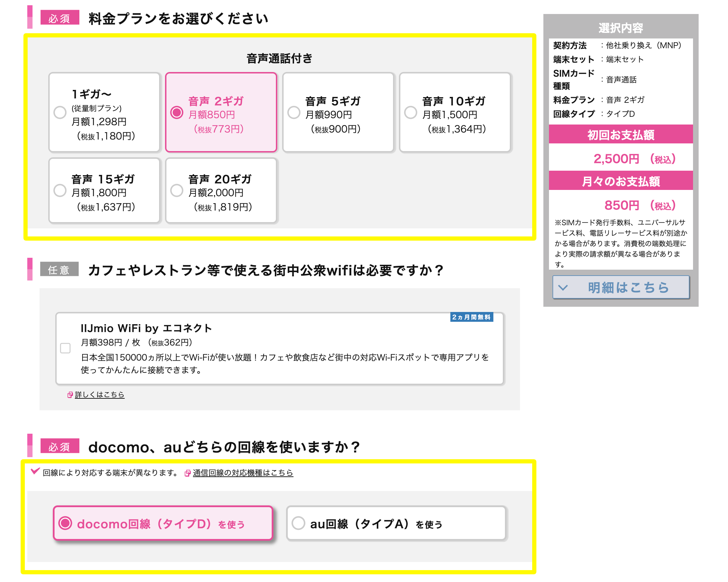This screenshot has width=728, height=582.
Task: Click the 月額1,500円 price text
Action: tap(450, 115)
